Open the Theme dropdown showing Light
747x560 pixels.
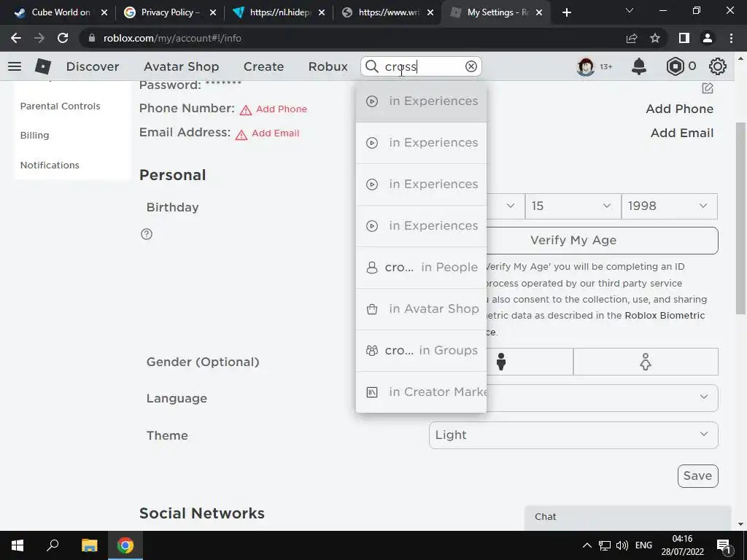[x=573, y=435]
